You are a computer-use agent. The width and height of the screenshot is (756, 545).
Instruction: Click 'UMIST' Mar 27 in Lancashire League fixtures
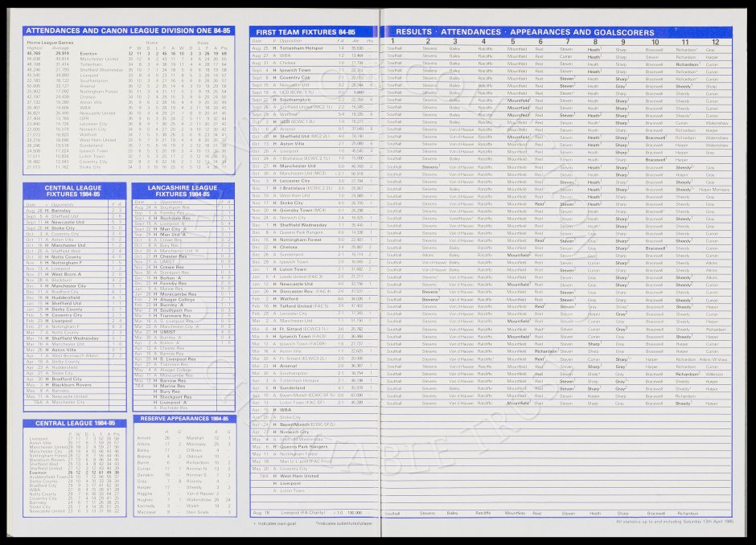click(167, 331)
